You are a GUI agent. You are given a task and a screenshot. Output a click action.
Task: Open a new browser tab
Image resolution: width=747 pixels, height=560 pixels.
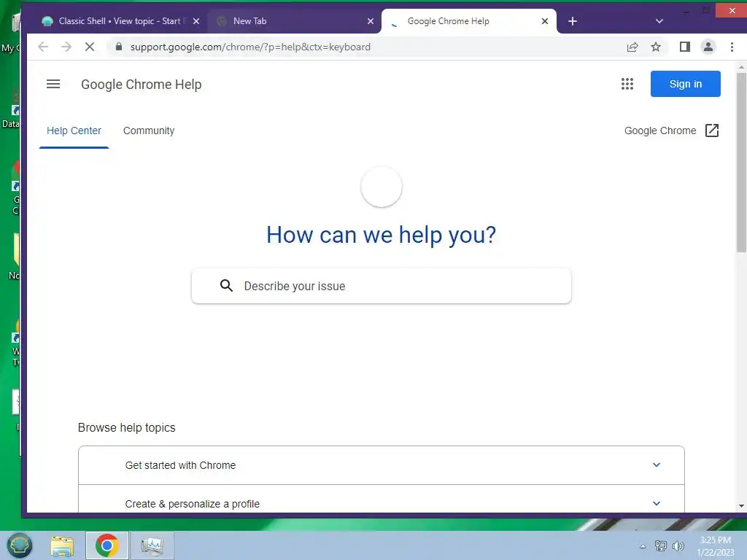click(x=573, y=21)
